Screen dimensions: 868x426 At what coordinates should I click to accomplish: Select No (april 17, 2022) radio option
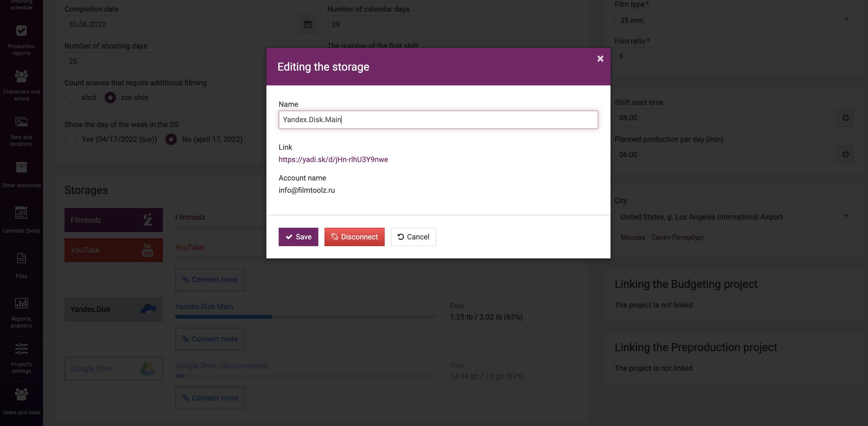(x=171, y=139)
